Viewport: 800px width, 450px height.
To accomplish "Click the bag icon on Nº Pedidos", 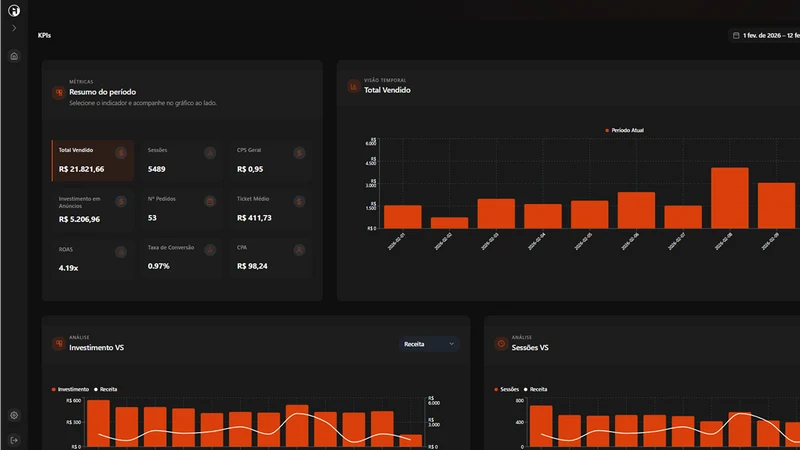I will click(210, 202).
